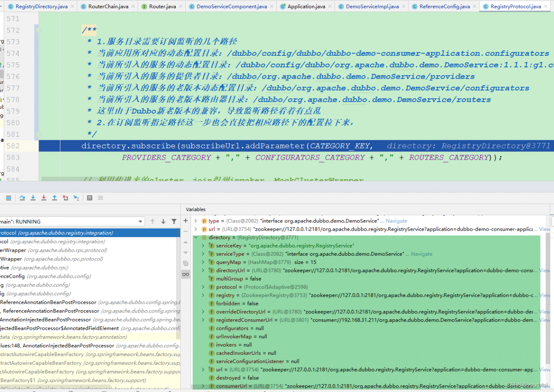Open the Evaluate Expression calculator

coord(90,198)
